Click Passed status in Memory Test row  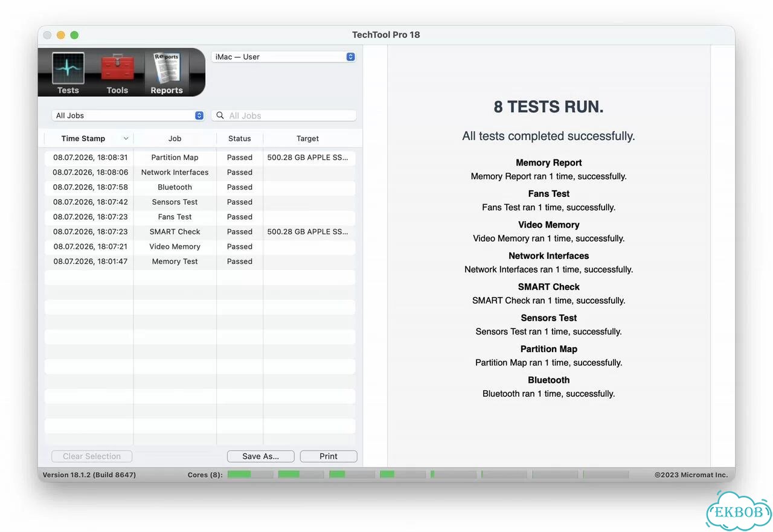point(240,261)
